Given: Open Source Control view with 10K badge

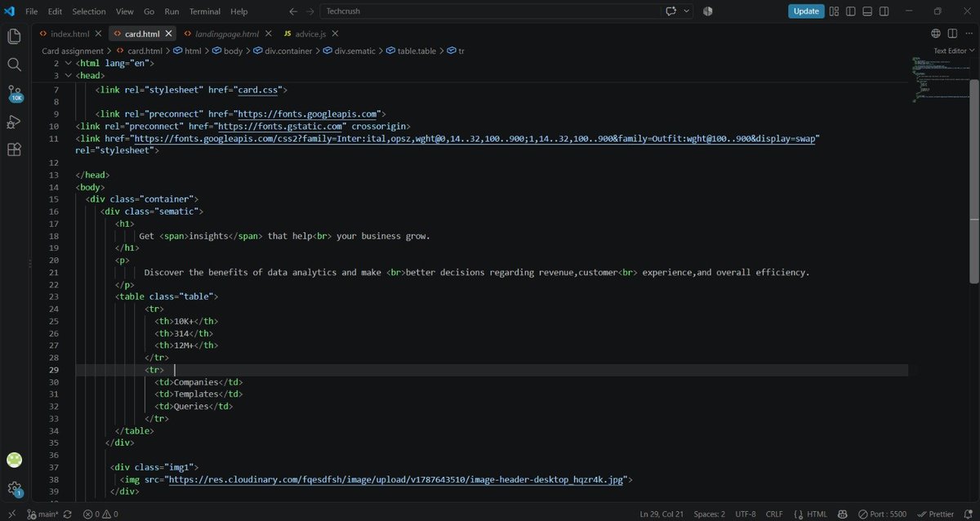Looking at the screenshot, I should [x=14, y=93].
